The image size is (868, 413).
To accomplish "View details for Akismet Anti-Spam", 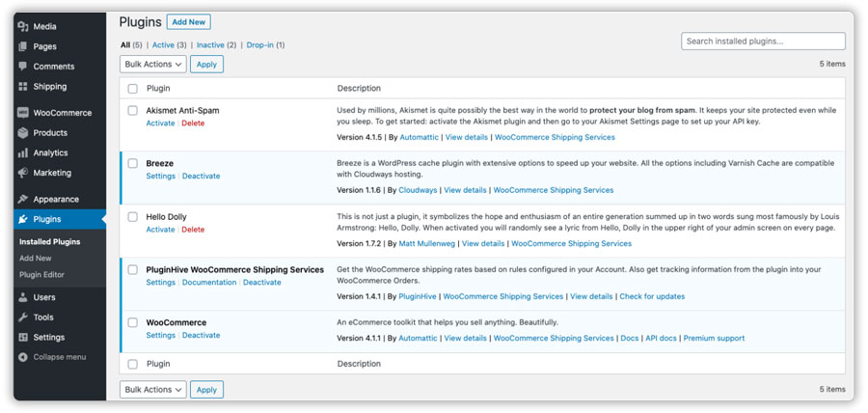I will (467, 137).
